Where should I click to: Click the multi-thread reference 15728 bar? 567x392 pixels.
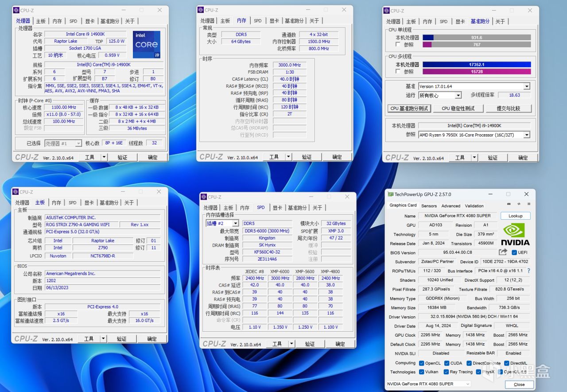[477, 71]
